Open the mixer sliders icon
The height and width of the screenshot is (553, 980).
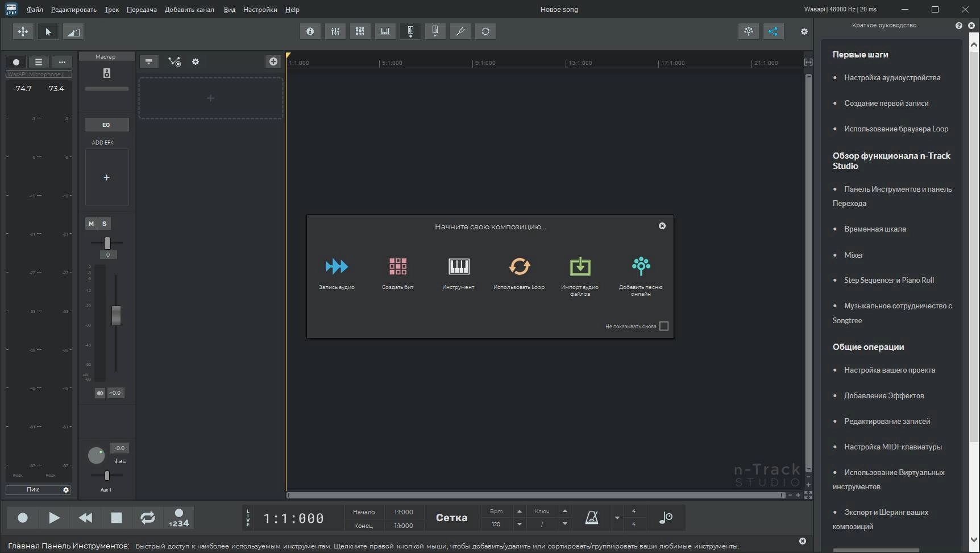pos(335,31)
